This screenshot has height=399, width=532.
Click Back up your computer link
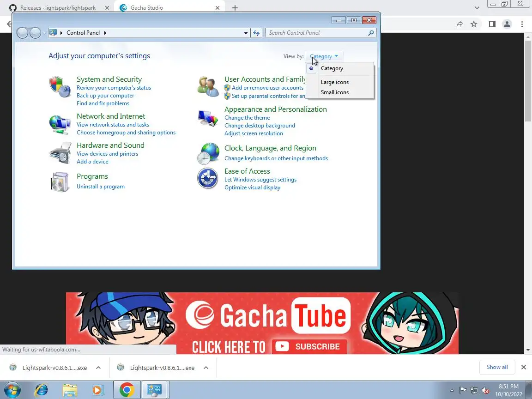coord(105,96)
